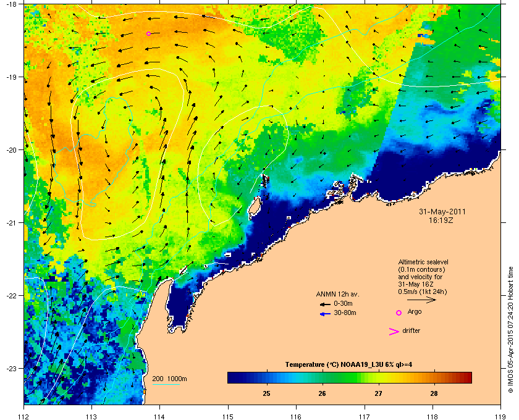Click the '200 1000m' depth label
Screen dimensions: 519x420
(x=169, y=379)
